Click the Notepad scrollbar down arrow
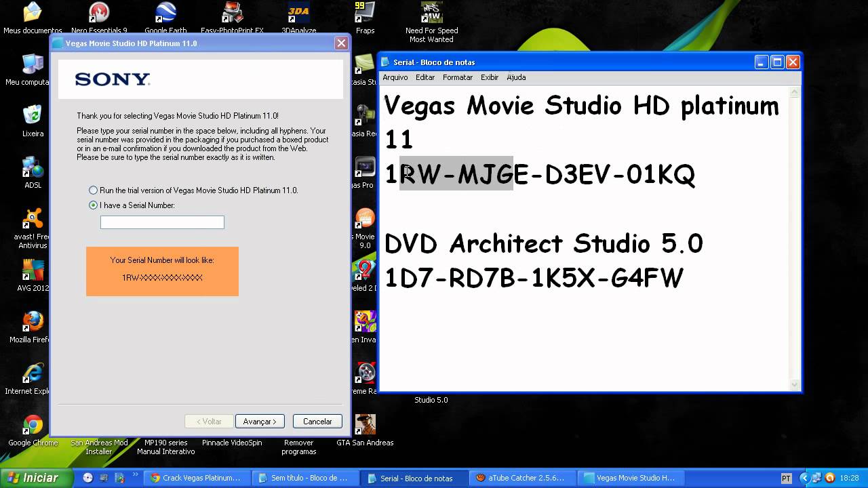868x488 pixels. click(795, 384)
